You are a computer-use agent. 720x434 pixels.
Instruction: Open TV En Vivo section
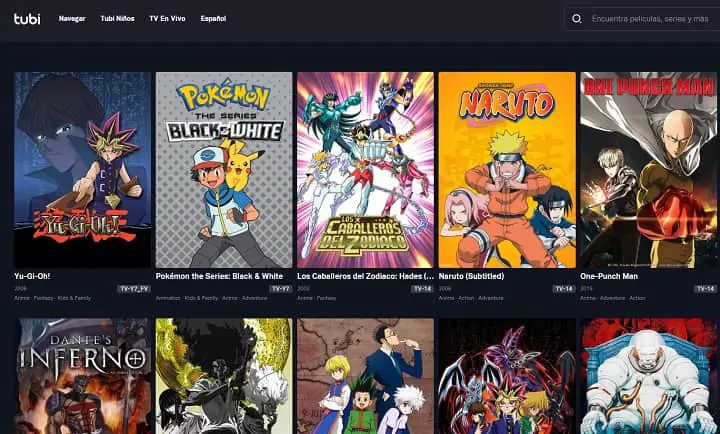[x=167, y=19]
